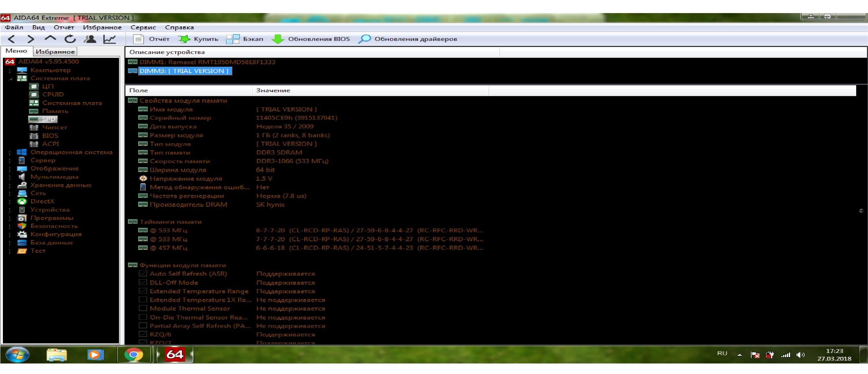Open the Windows Start menu

17,355
